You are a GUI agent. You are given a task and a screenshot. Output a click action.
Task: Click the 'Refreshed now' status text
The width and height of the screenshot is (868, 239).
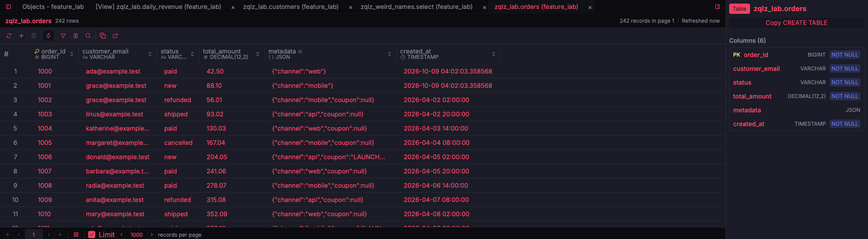click(x=701, y=21)
